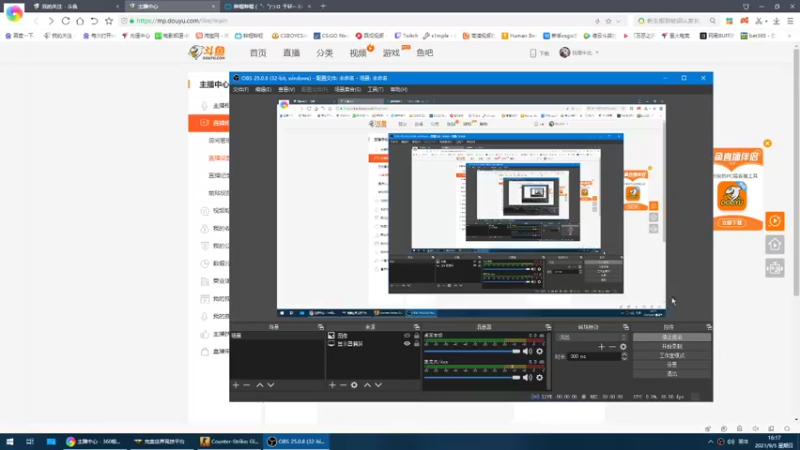Click 退出 button in OBS controls
This screenshot has width=800, height=450.
tap(671, 374)
